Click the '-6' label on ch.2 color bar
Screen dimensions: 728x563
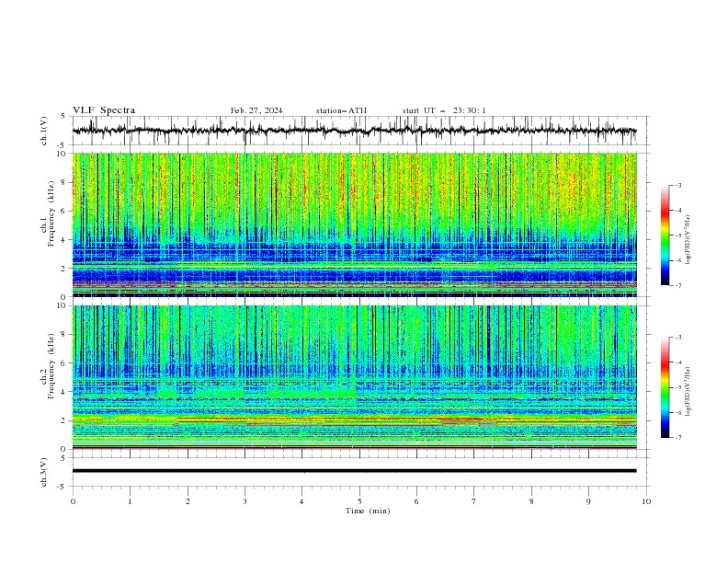[678, 412]
